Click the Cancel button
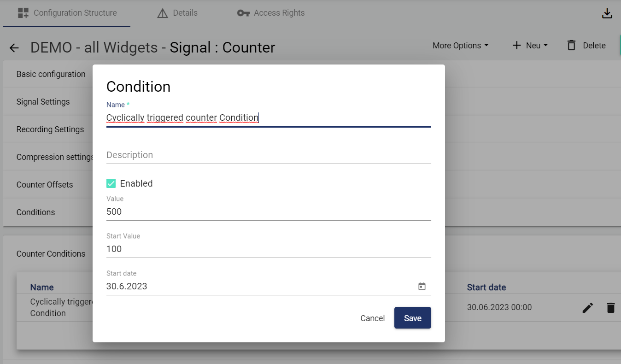This screenshot has width=621, height=364. click(372, 318)
